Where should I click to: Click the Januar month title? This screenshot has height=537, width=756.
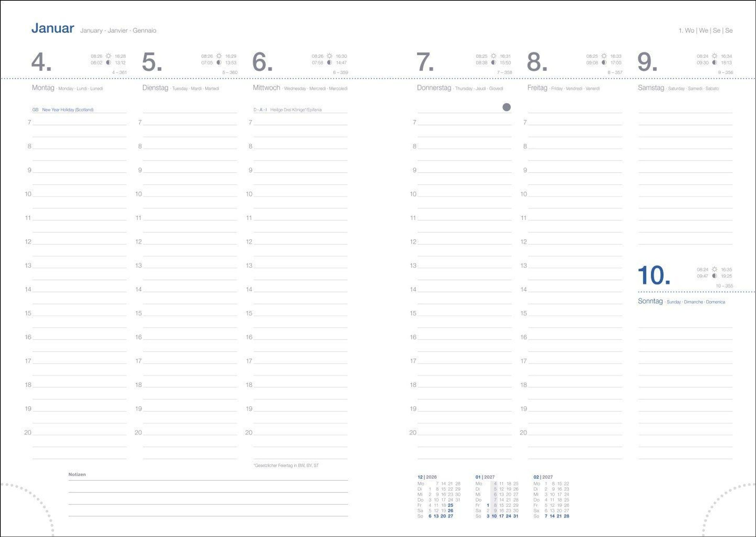pos(53,28)
